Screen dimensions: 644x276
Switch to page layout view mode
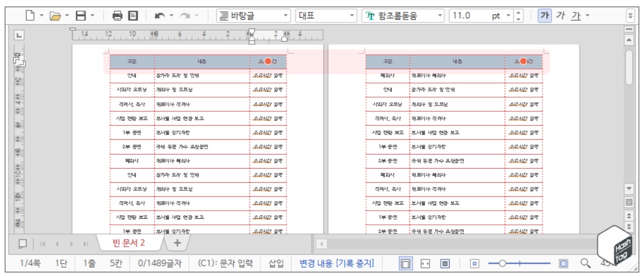[406, 263]
